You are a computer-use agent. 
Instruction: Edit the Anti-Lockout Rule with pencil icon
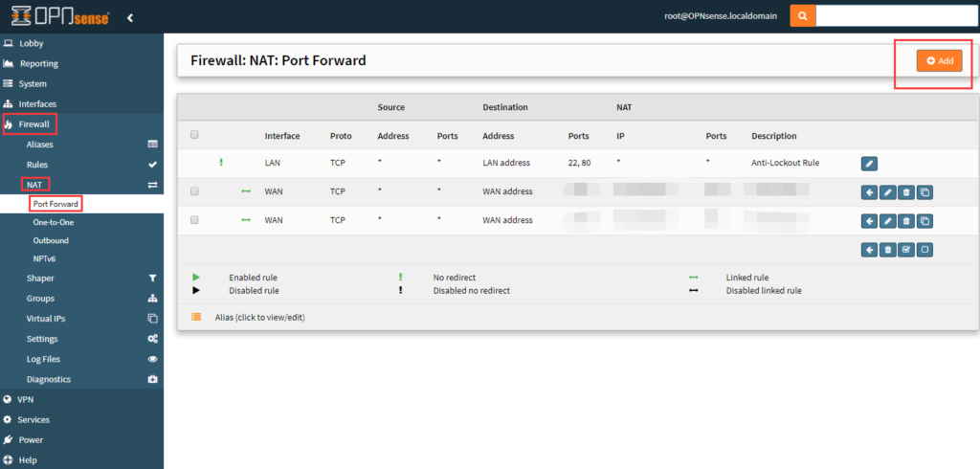pyautogui.click(x=869, y=164)
